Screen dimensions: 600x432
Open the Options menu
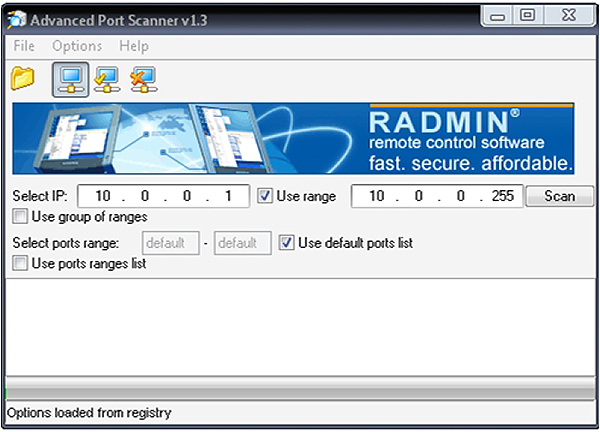[77, 46]
